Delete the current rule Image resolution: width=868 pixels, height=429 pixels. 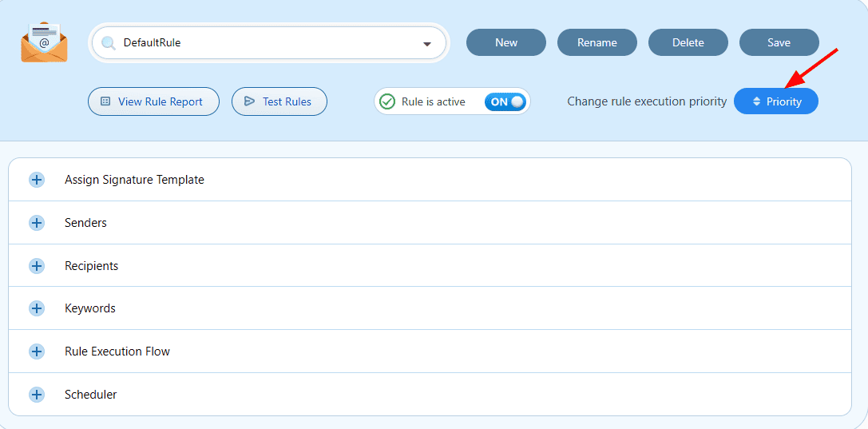coord(688,42)
